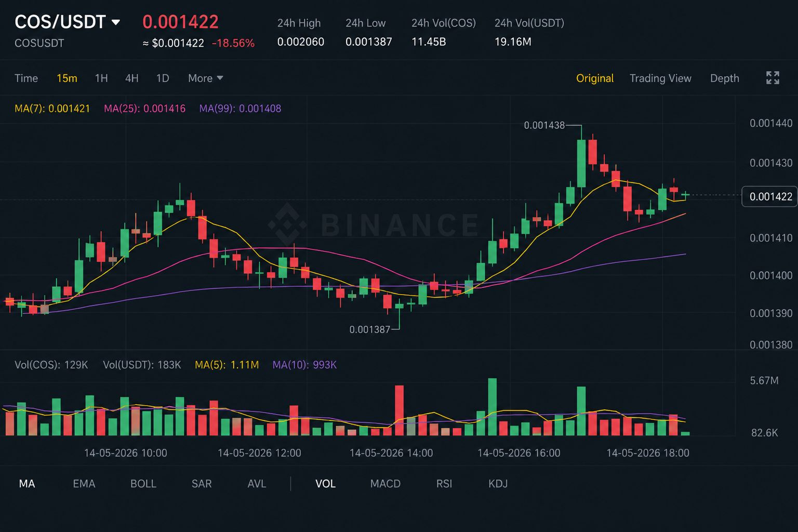The width and height of the screenshot is (798, 532).
Task: Click the 14-05-2026 10:00 time label
Action: point(126,453)
